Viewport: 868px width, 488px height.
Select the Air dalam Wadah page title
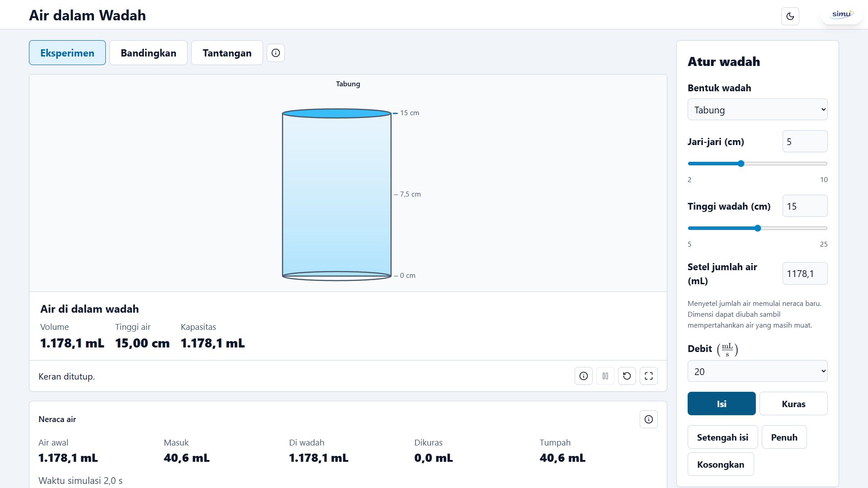click(87, 15)
